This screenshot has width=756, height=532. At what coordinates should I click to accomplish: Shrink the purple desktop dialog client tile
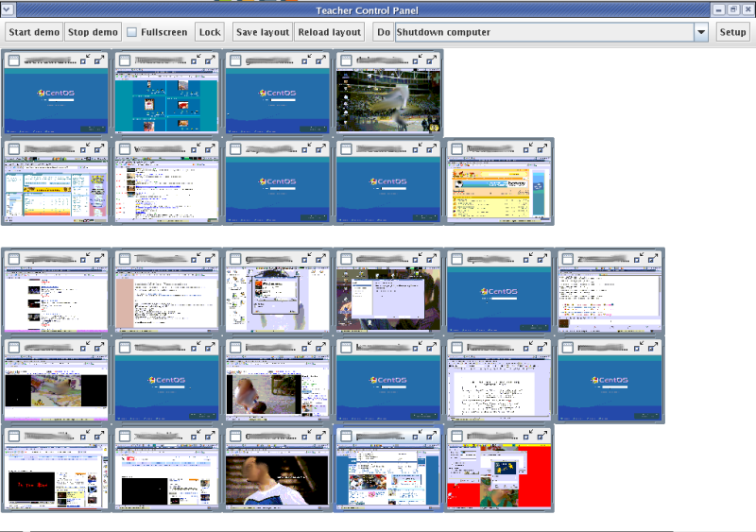417,259
